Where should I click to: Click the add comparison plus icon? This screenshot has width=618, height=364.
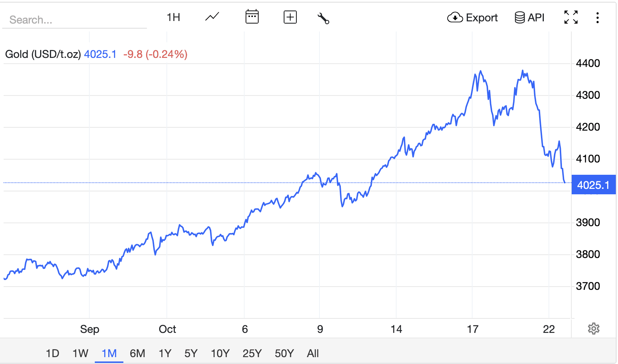[290, 17]
